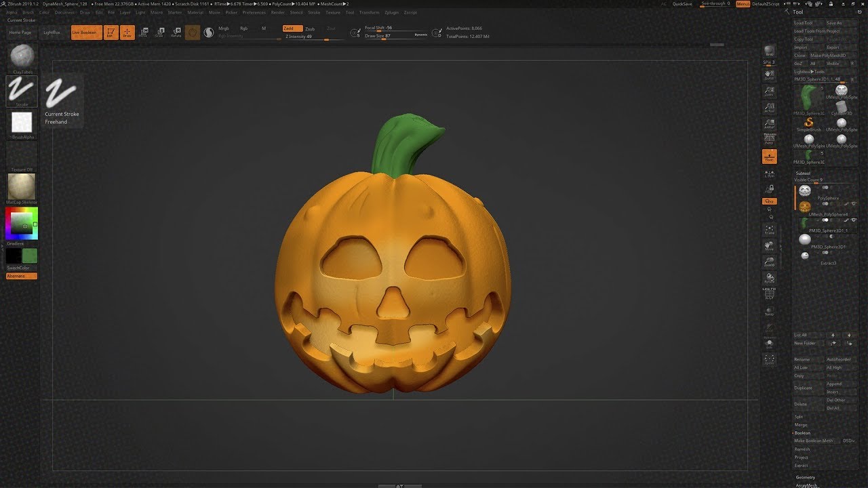Image resolution: width=868 pixels, height=488 pixels.
Task: Switch to Rotate gizmo mode
Action: coord(176,33)
